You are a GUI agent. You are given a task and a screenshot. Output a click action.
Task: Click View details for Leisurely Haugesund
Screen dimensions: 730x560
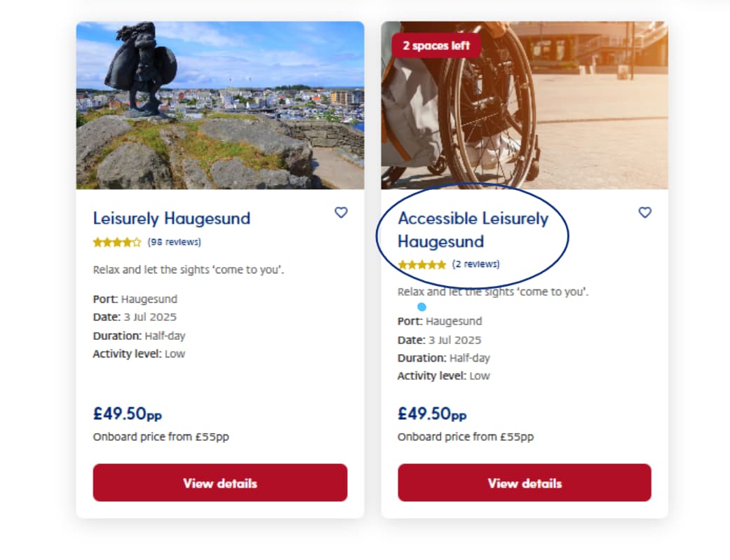(x=220, y=483)
